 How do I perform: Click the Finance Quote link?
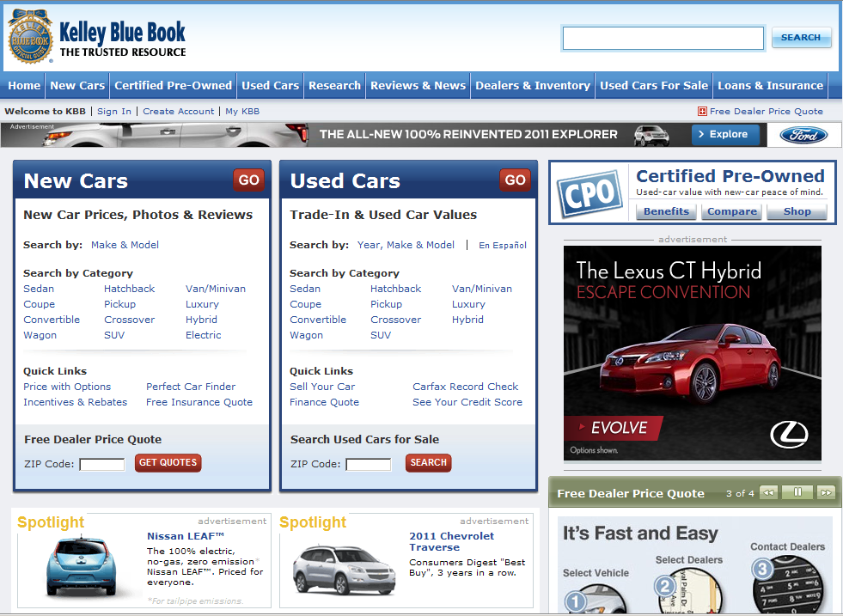point(324,402)
